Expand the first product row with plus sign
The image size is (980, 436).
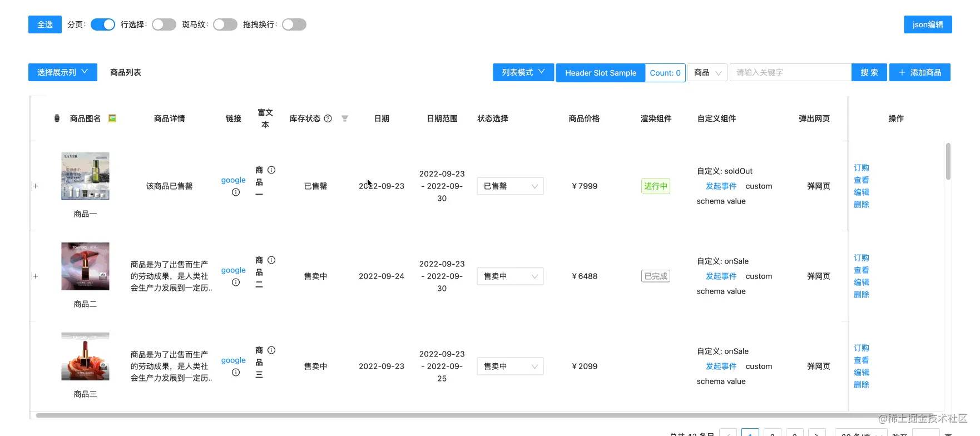point(36,186)
